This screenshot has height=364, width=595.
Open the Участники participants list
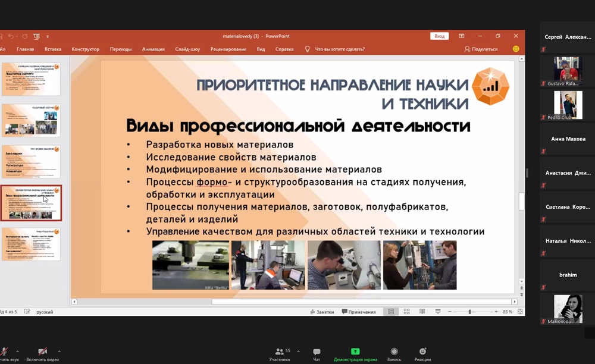coord(279,353)
